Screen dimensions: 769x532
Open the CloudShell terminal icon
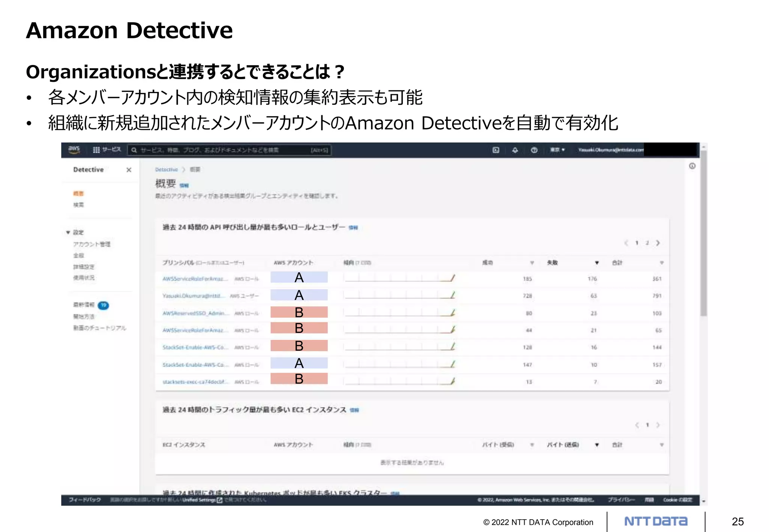(x=496, y=150)
